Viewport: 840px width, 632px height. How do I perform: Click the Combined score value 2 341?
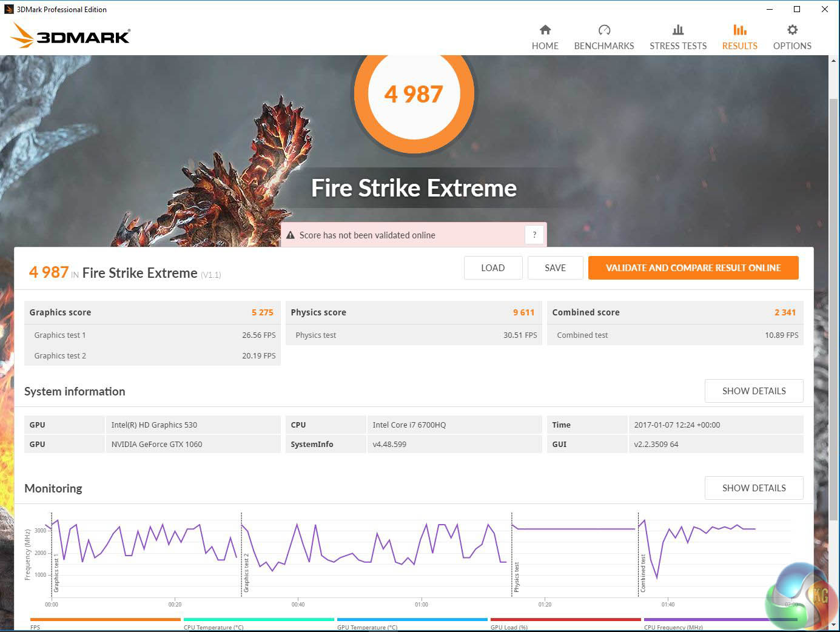pos(785,312)
